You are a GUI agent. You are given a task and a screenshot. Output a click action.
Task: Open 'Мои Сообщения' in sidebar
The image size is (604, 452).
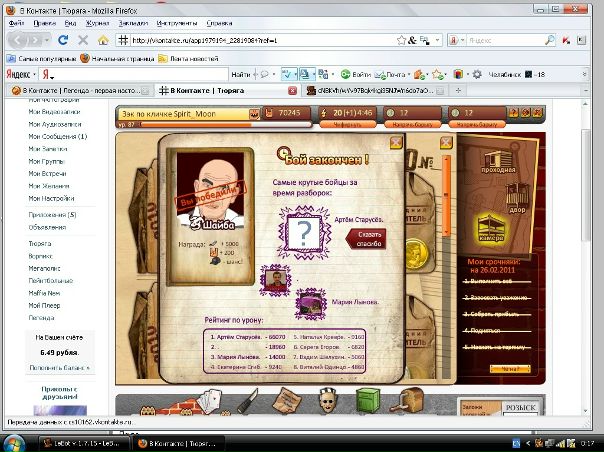58,136
